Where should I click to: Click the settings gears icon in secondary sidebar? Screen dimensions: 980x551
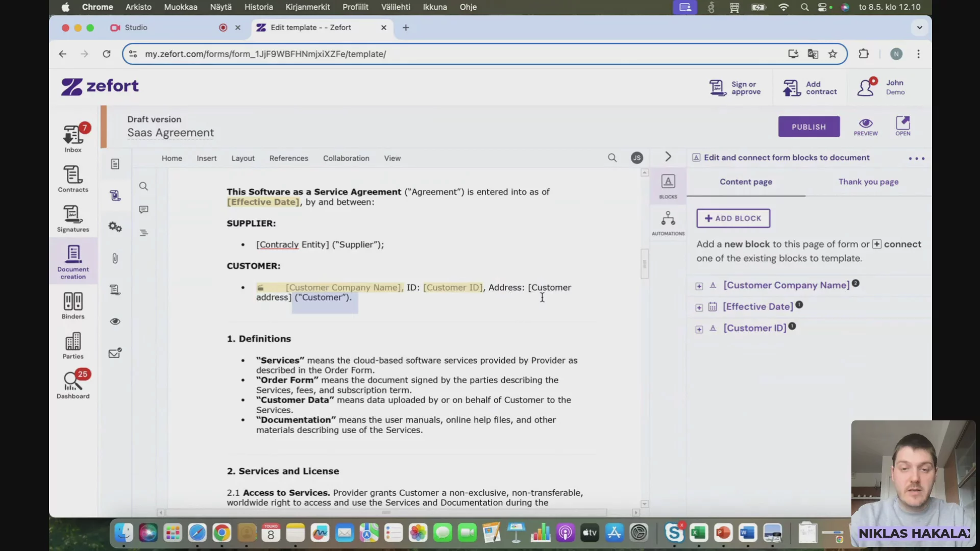tap(115, 227)
